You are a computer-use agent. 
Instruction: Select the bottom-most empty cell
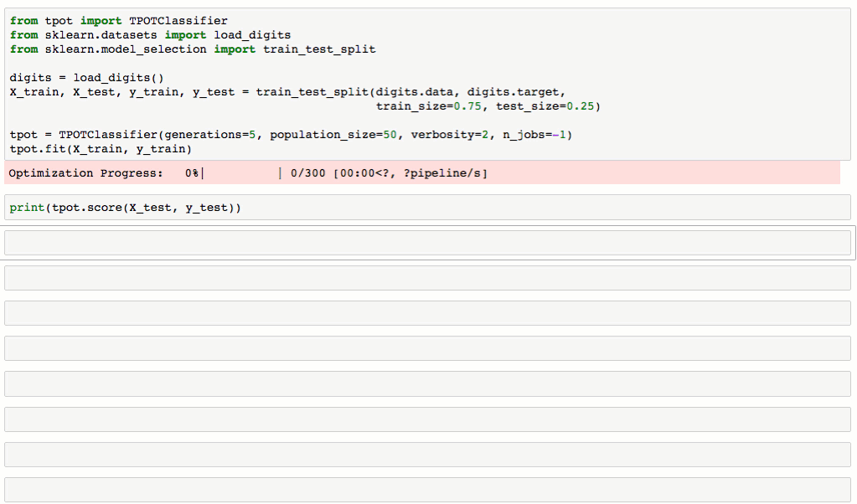427,488
